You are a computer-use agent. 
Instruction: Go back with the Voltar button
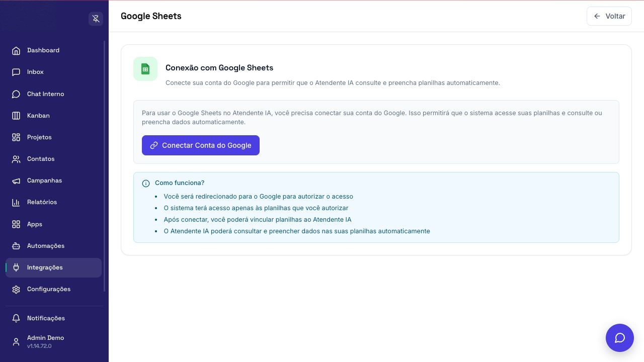(609, 16)
